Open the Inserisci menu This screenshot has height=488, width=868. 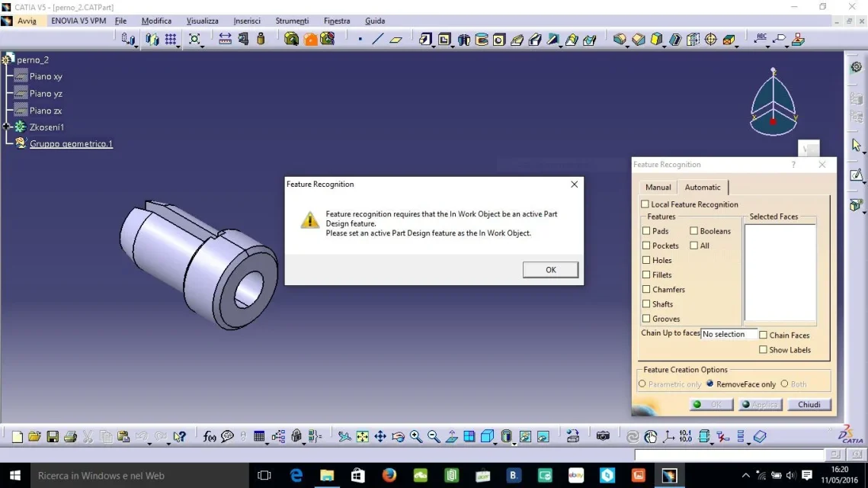(x=247, y=21)
